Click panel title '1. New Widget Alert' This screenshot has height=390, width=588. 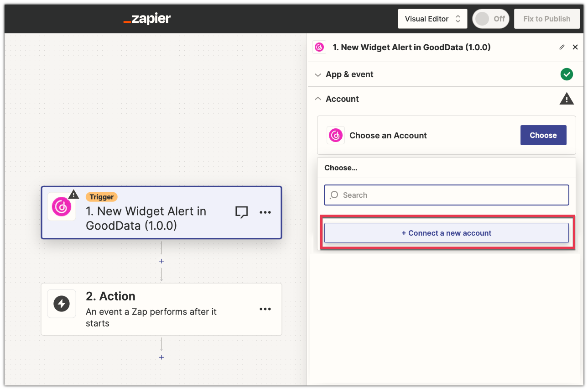[x=411, y=47]
